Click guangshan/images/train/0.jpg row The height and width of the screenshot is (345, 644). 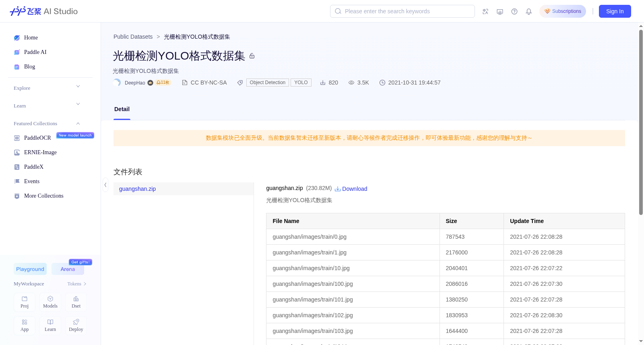coord(446,237)
